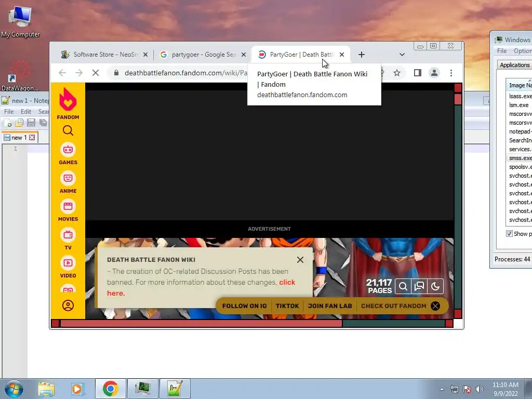Open Windows Media Player from taskbar
Screen dimensions: 532x399
(77, 389)
